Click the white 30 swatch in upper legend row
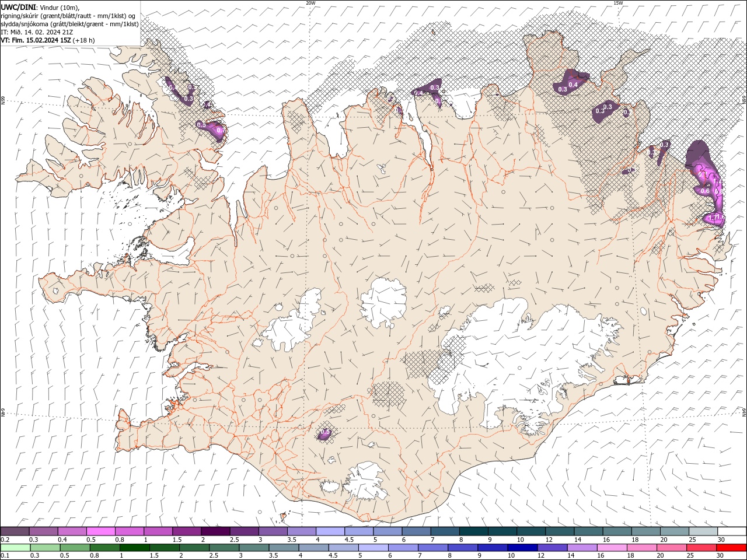747x560 pixels. [731, 531]
